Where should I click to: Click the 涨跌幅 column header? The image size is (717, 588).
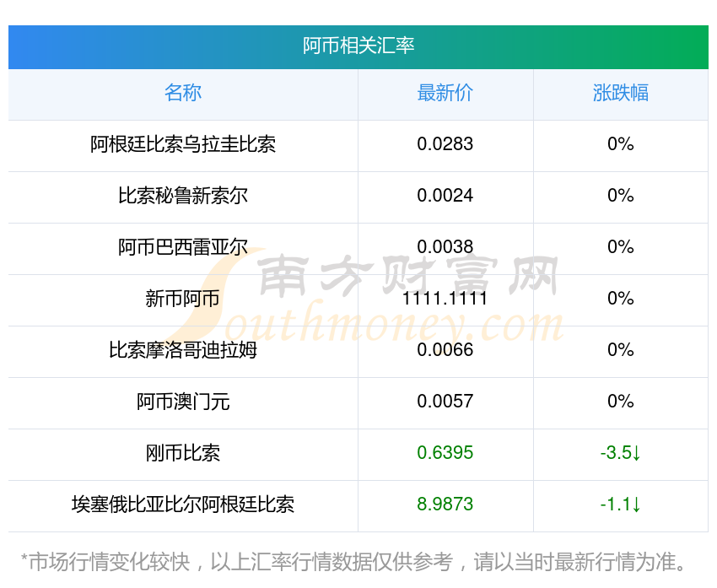click(x=620, y=93)
